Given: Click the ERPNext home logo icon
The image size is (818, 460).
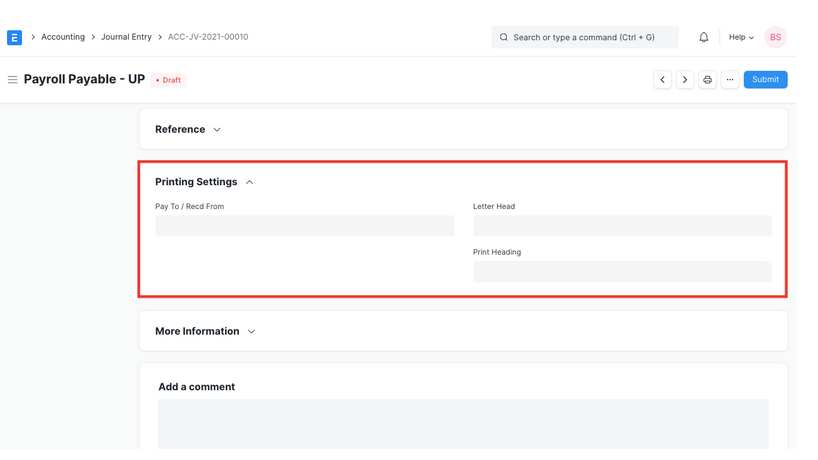Looking at the screenshot, I should [x=14, y=37].
